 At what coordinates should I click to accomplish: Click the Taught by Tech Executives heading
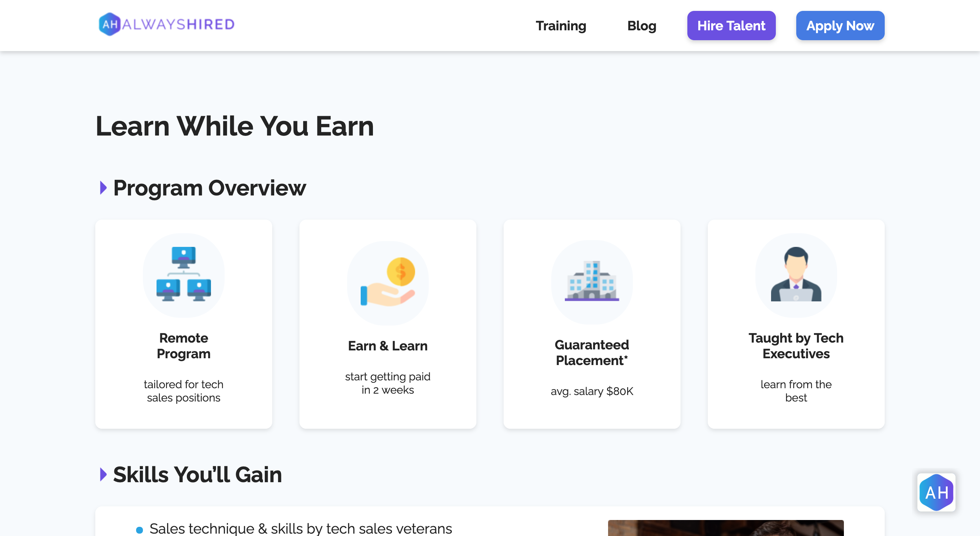pos(796,346)
